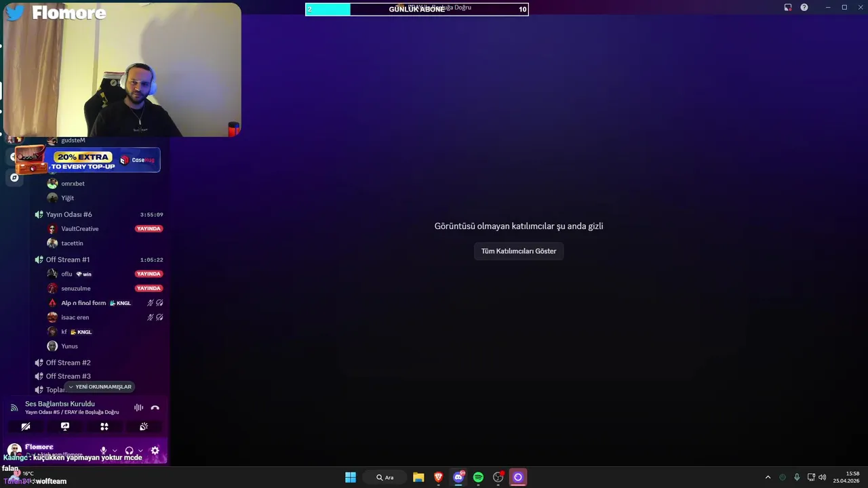Select user omrxbet in voice list
The height and width of the screenshot is (488, 868).
pos(73,184)
